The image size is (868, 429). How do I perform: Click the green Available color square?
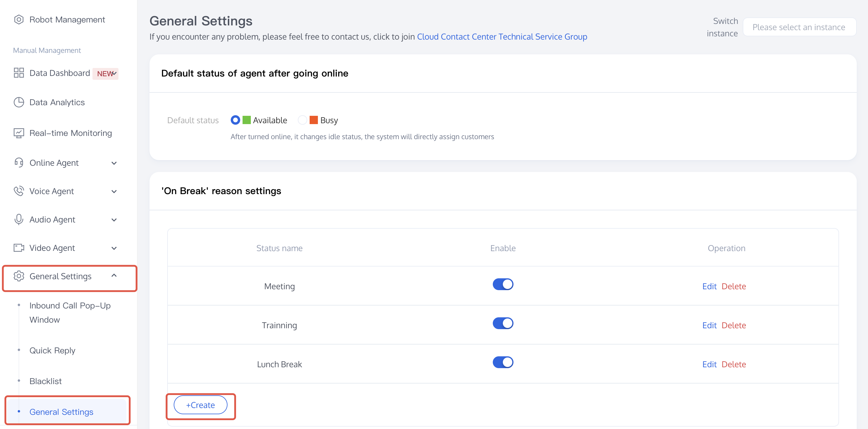247,120
